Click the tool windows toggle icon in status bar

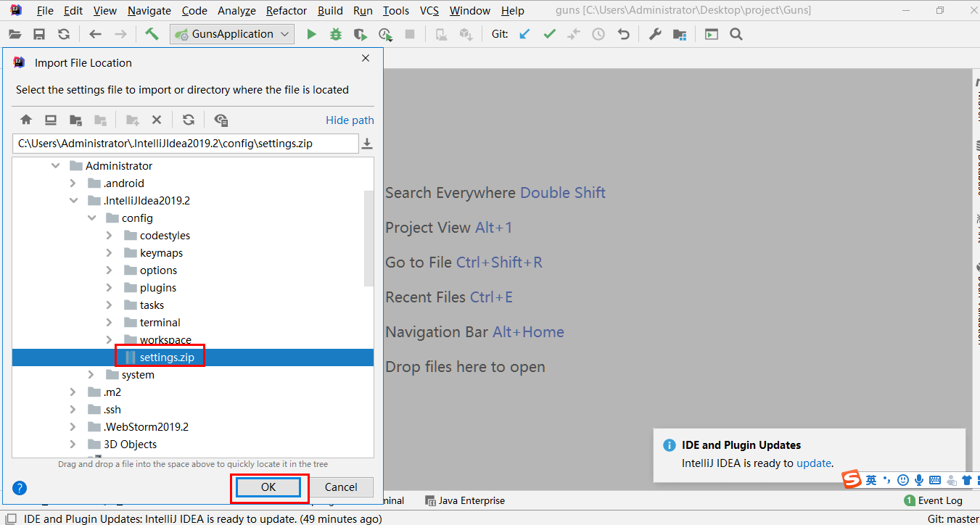11,518
